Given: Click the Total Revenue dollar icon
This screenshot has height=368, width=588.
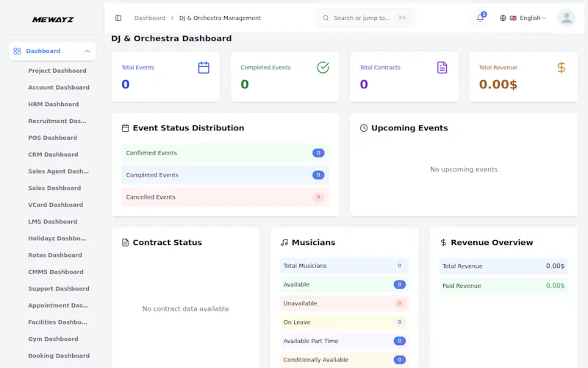Looking at the screenshot, I should (561, 68).
